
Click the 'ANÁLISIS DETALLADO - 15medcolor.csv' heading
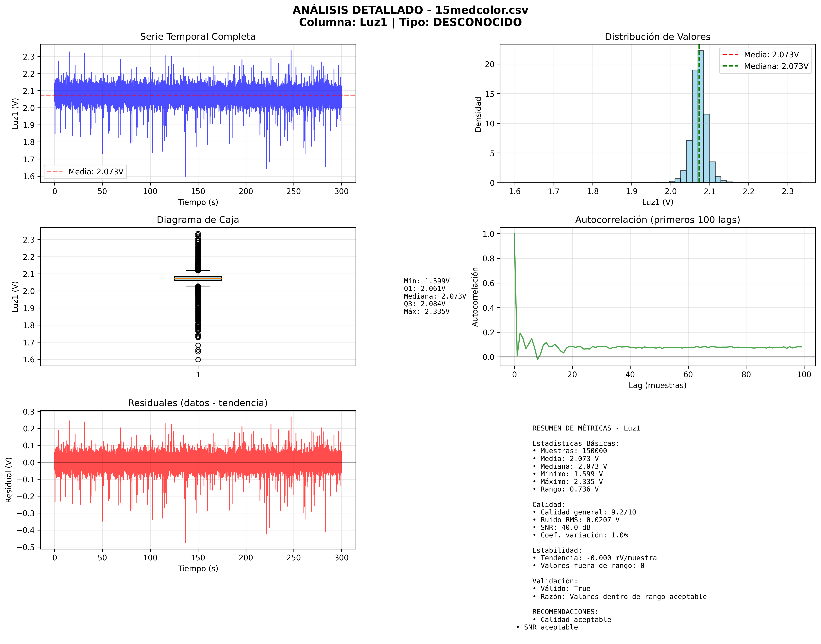[410, 10]
